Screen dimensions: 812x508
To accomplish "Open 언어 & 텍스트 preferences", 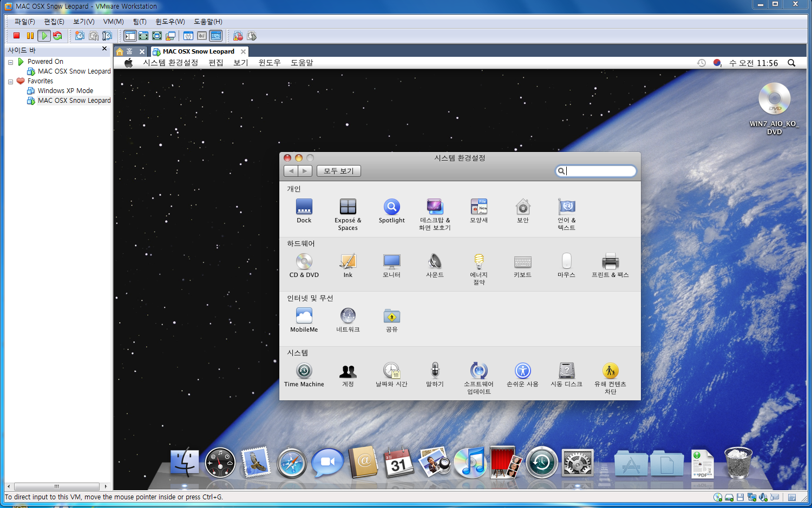I will point(566,214).
